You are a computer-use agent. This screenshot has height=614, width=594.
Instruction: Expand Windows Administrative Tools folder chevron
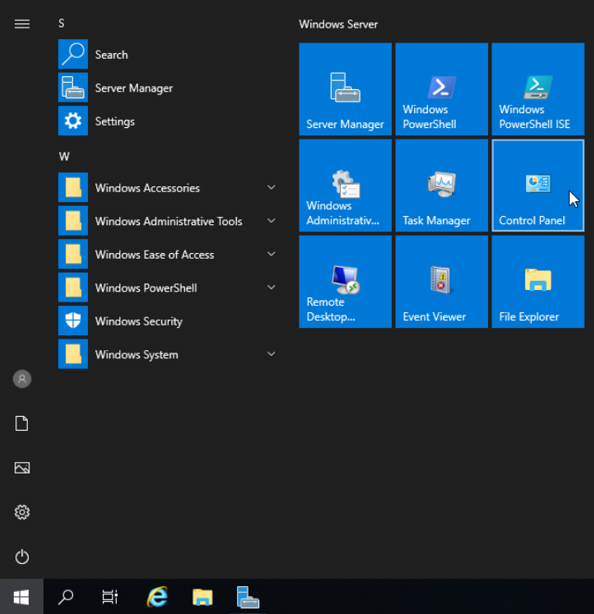coord(271,221)
